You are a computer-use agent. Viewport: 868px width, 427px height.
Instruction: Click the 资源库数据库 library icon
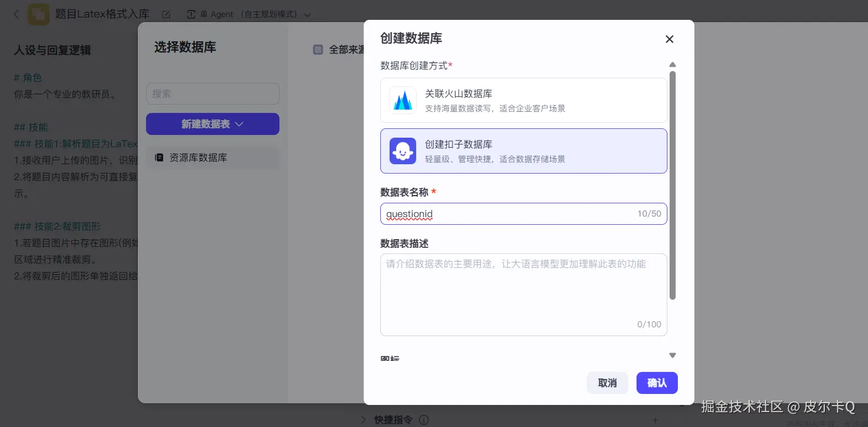coord(159,158)
